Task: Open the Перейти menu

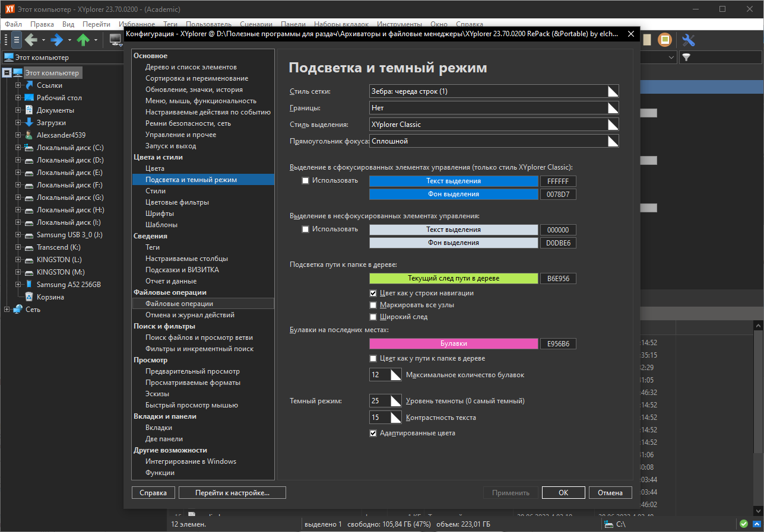Action: (x=96, y=24)
